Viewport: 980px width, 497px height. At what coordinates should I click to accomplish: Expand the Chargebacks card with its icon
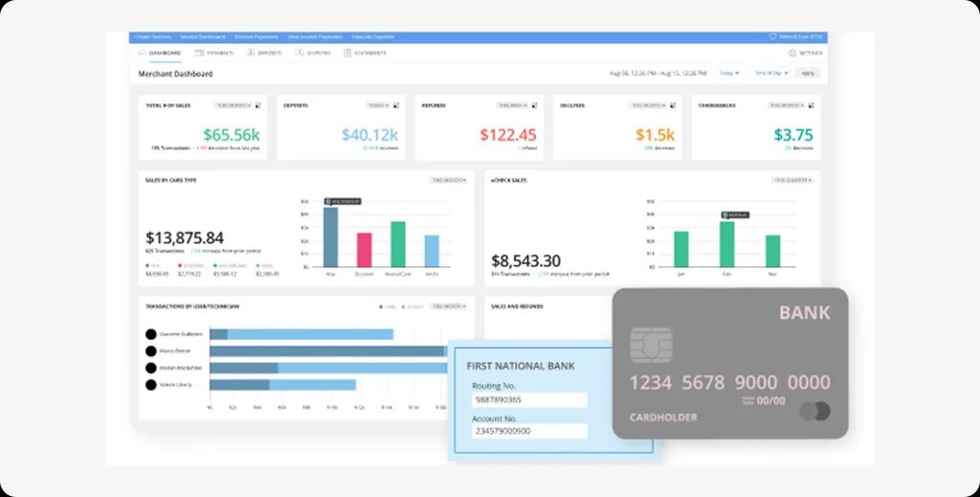811,105
